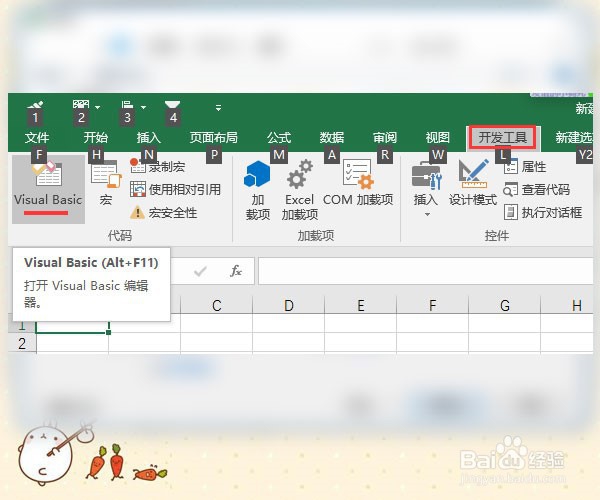600x500 pixels.
Task: Open the Macros (宏) button
Action: 106,184
